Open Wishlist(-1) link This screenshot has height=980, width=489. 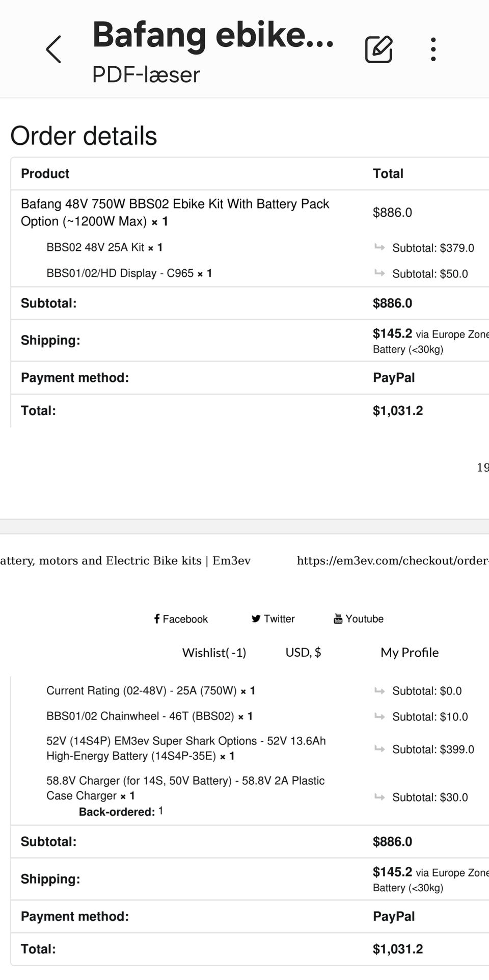(214, 652)
